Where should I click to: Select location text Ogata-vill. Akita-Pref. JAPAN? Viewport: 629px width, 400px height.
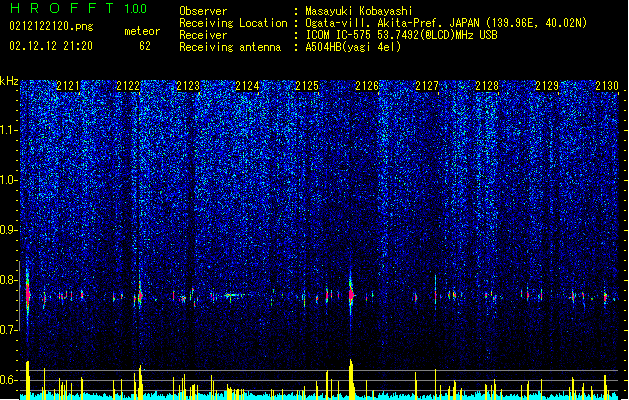pyautogui.click(x=392, y=23)
